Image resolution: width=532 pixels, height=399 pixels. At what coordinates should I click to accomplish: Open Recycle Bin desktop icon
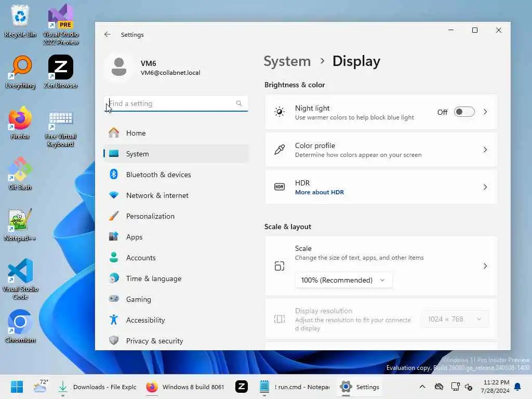point(20,20)
